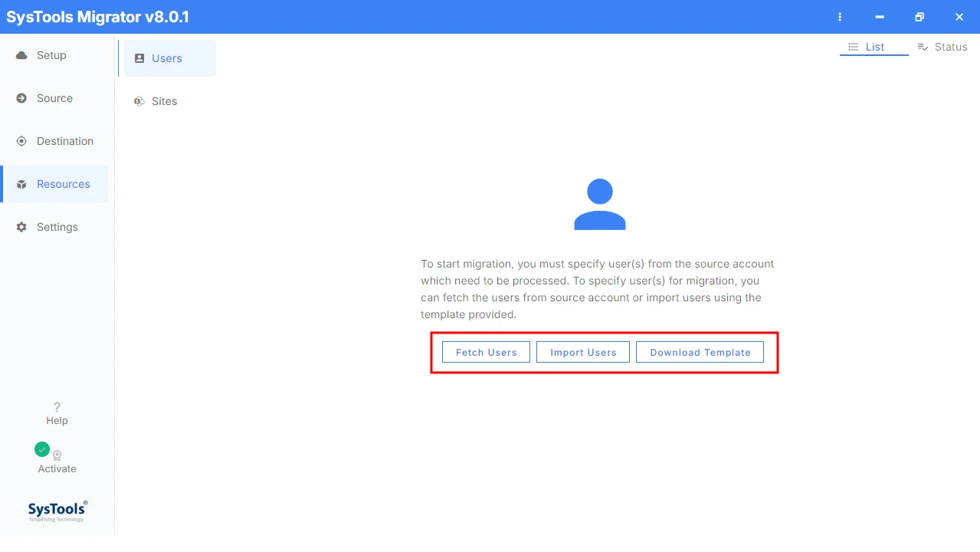Open Help with the question mark icon
The width and height of the screenshot is (980, 552).
57,407
